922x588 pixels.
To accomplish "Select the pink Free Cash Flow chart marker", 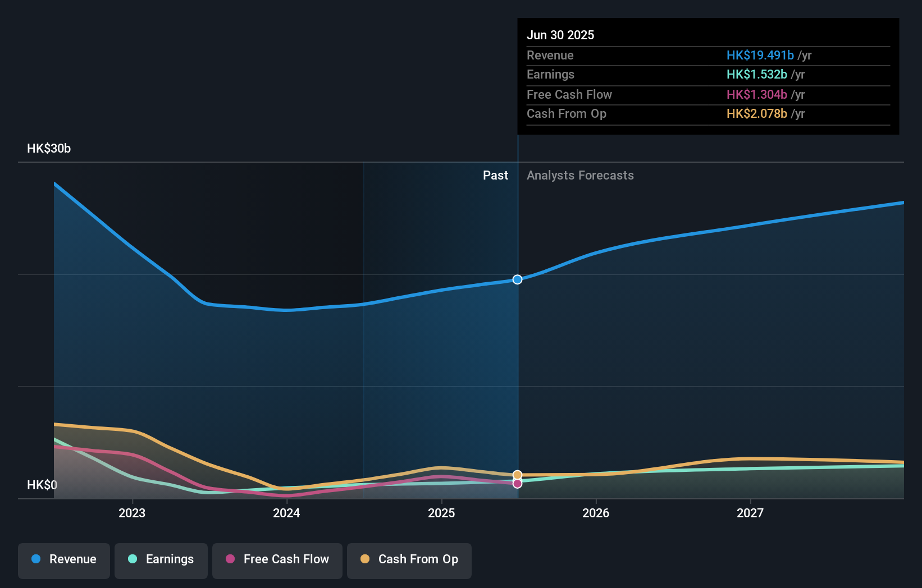I will (517, 484).
